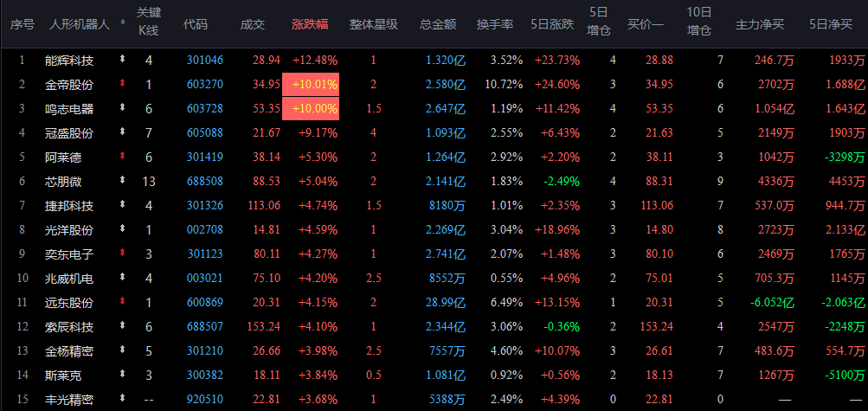
Task: Select the -3298万 five-day net buy cell
Action: coord(844,157)
